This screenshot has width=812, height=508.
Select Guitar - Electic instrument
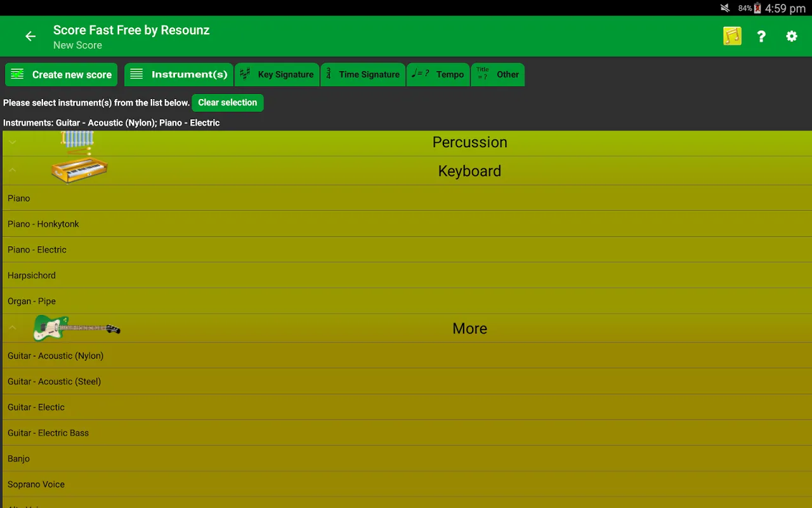(407, 407)
